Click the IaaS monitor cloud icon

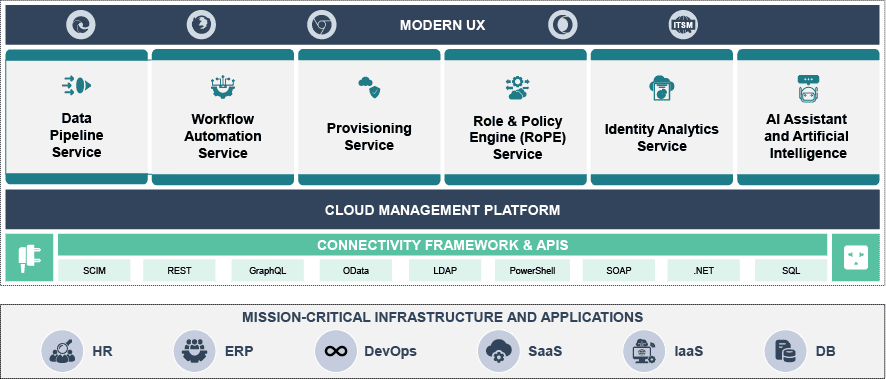click(x=644, y=351)
